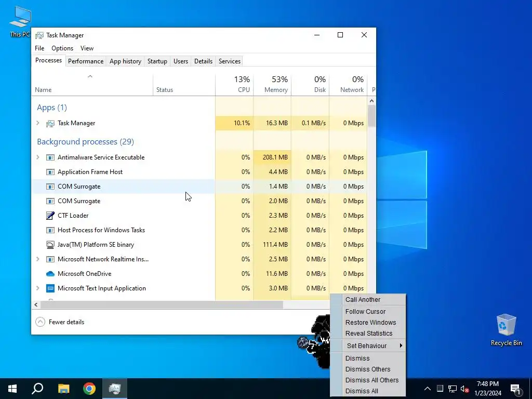Image resolution: width=532 pixels, height=399 pixels.
Task: Open the Options menu
Action: 62,48
